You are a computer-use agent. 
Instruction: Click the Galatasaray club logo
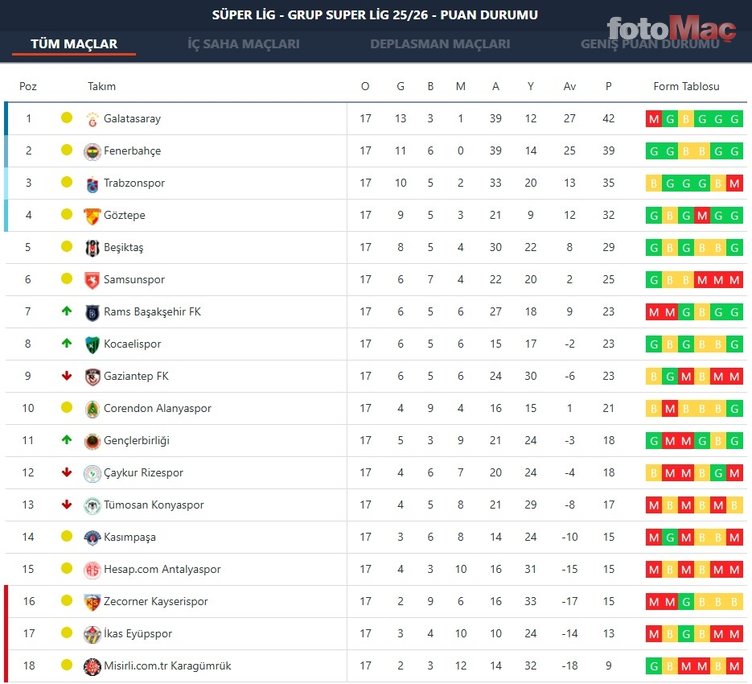[93, 119]
